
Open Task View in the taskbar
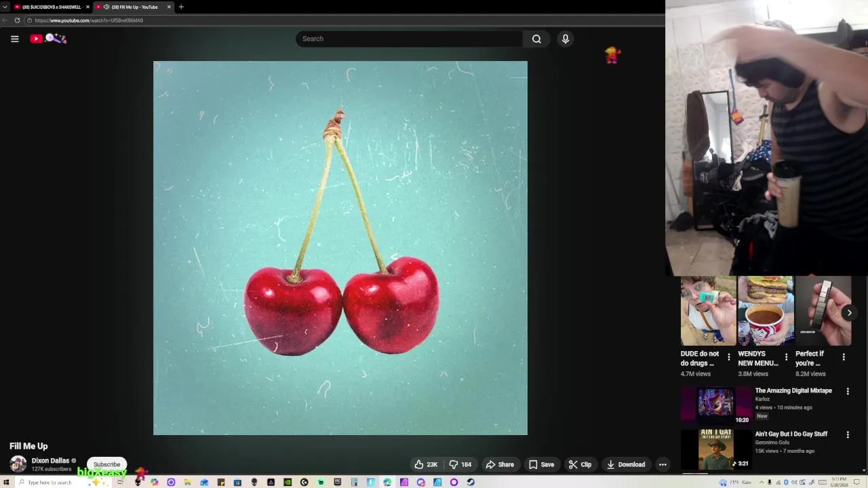[120, 482]
